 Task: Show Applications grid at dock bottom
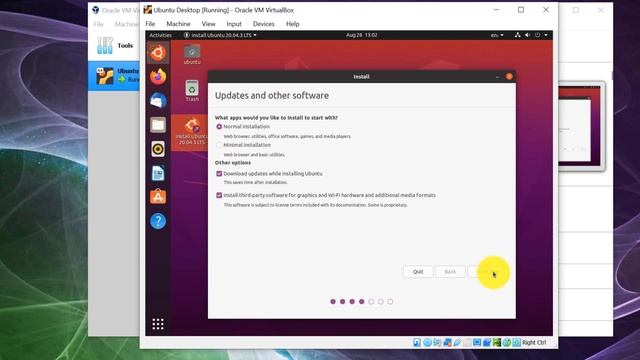click(158, 324)
